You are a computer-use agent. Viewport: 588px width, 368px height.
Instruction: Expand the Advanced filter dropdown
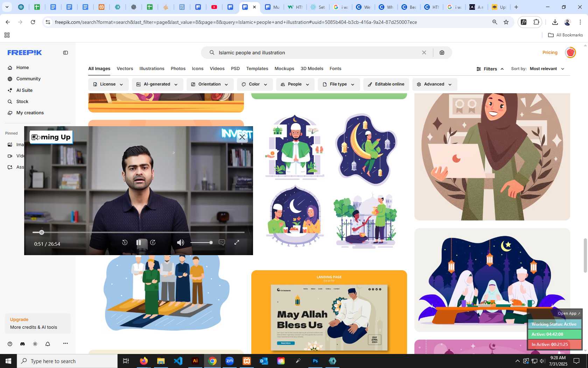pyautogui.click(x=435, y=84)
